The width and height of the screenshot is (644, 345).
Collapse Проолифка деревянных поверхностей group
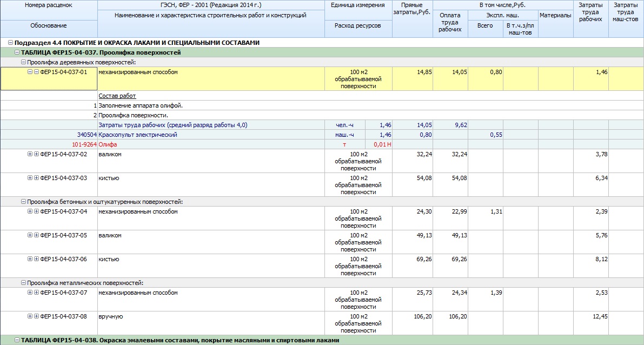pyautogui.click(x=23, y=62)
